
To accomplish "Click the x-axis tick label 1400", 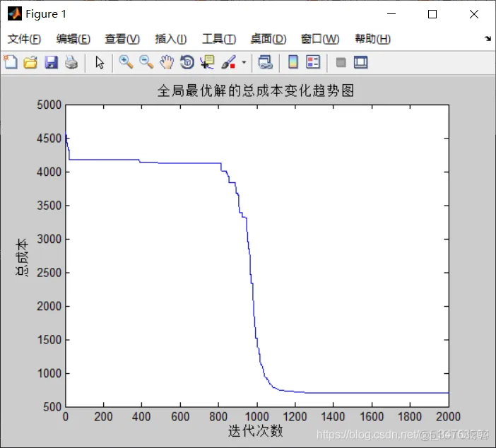I will 333,416.
